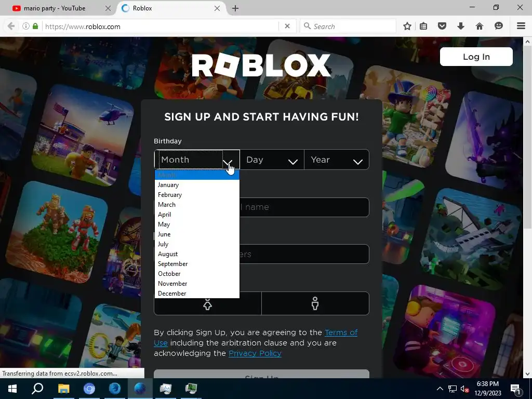The image size is (532, 399).
Task: Open the Day birthday dropdown
Action: point(272,159)
